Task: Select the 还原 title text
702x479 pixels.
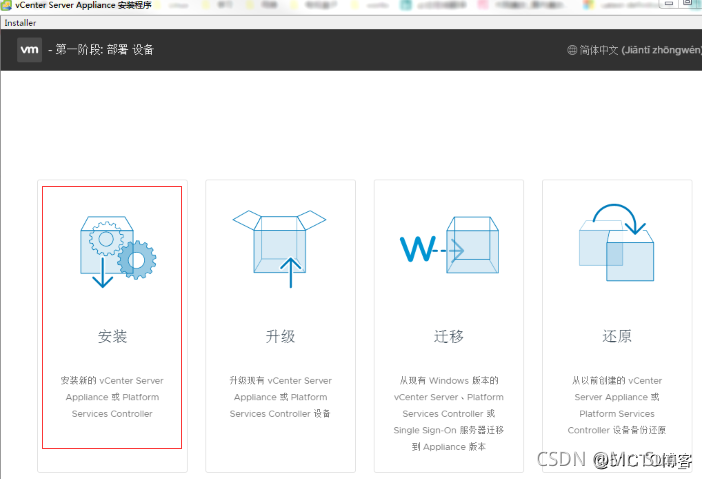Action: pos(617,336)
